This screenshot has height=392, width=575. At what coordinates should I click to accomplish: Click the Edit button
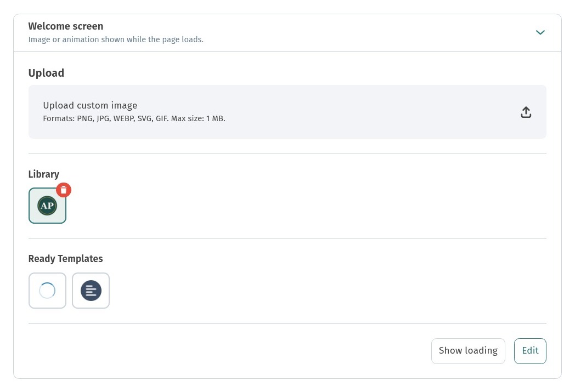(x=530, y=351)
